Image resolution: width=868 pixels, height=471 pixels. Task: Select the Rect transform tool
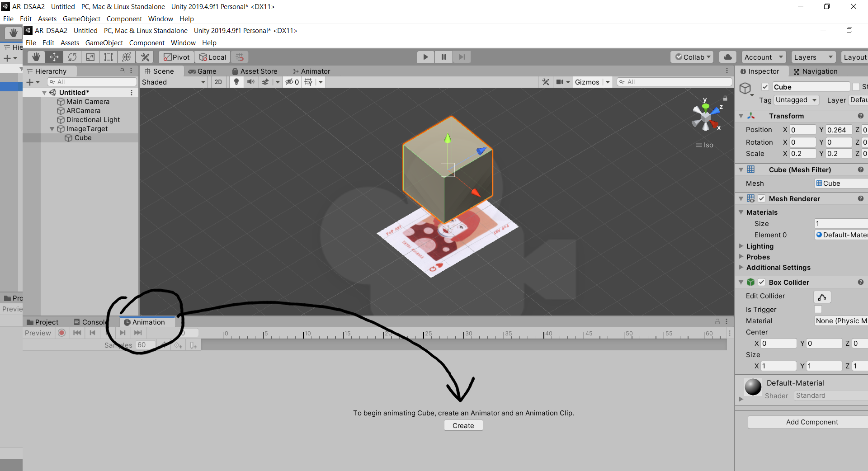(108, 57)
